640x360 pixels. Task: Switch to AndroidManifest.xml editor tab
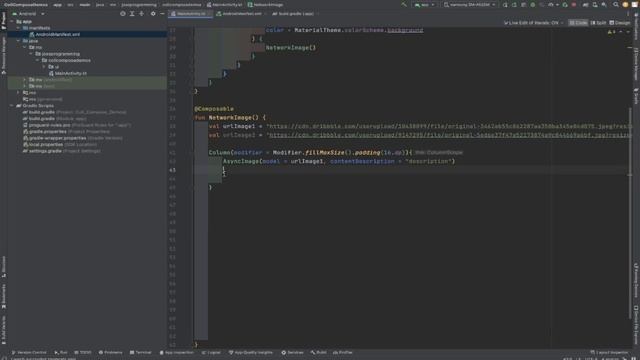tap(241, 14)
